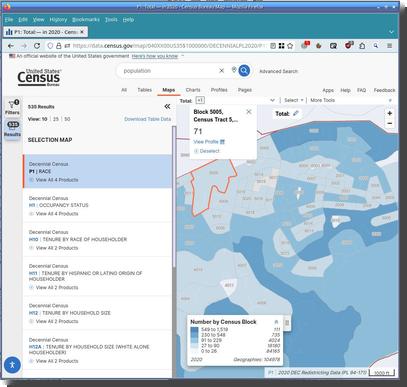Open the Firefox hamburger menu

tap(389, 46)
